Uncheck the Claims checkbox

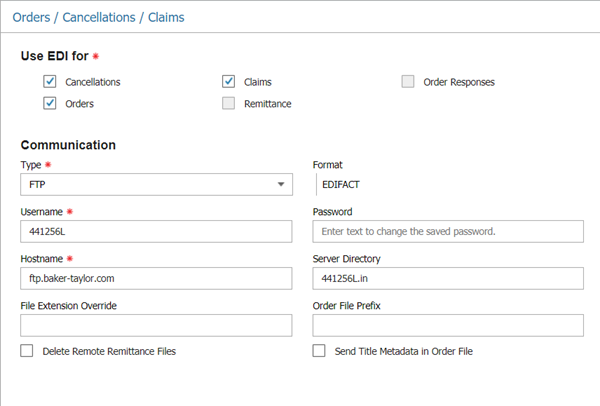pos(228,82)
